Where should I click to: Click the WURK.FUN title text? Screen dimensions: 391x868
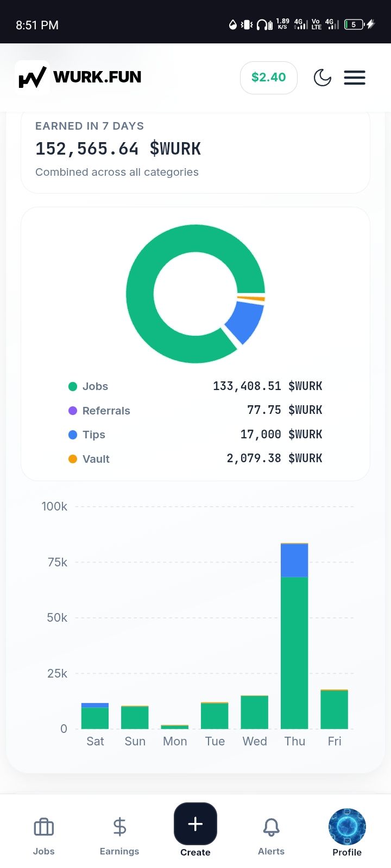tap(97, 77)
